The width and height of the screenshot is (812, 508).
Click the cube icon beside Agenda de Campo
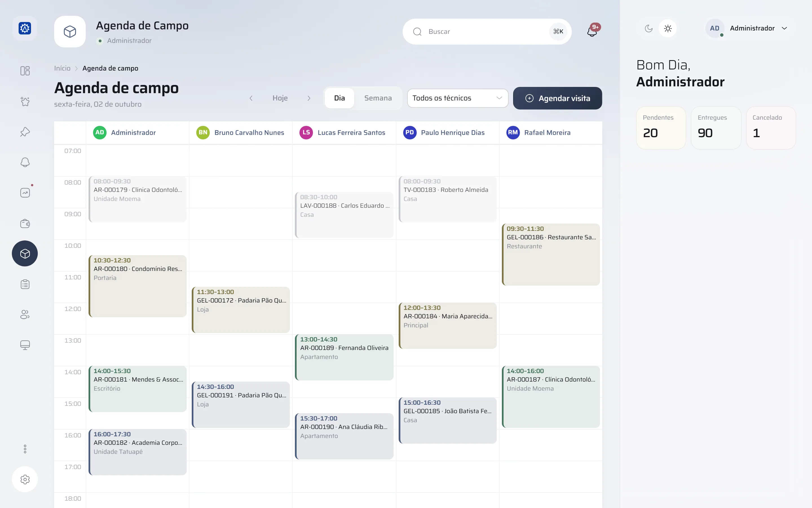click(x=70, y=32)
